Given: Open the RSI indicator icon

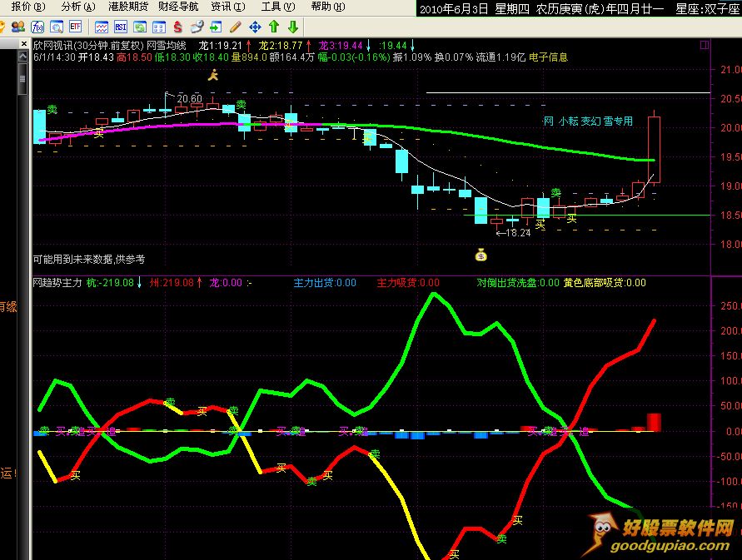Looking at the screenshot, I should tap(121, 27).
